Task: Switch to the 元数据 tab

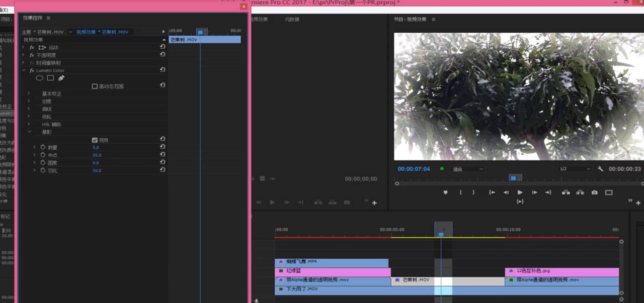Action: 292,20
